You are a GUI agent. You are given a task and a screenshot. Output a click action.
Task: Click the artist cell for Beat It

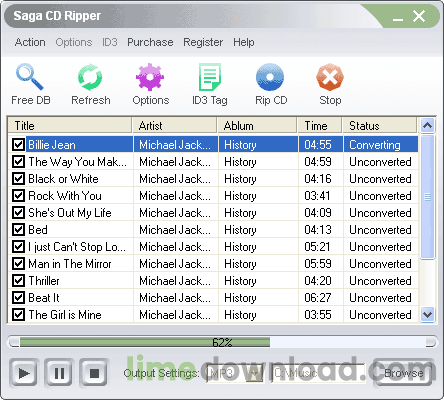coord(176,298)
